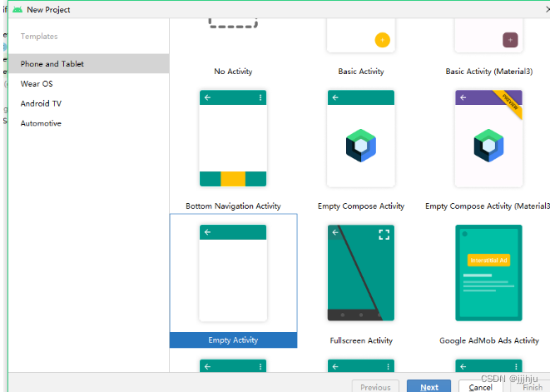550x392 pixels.
Task: Click the highlighted 'Empty Activity' label
Action: [x=233, y=340]
